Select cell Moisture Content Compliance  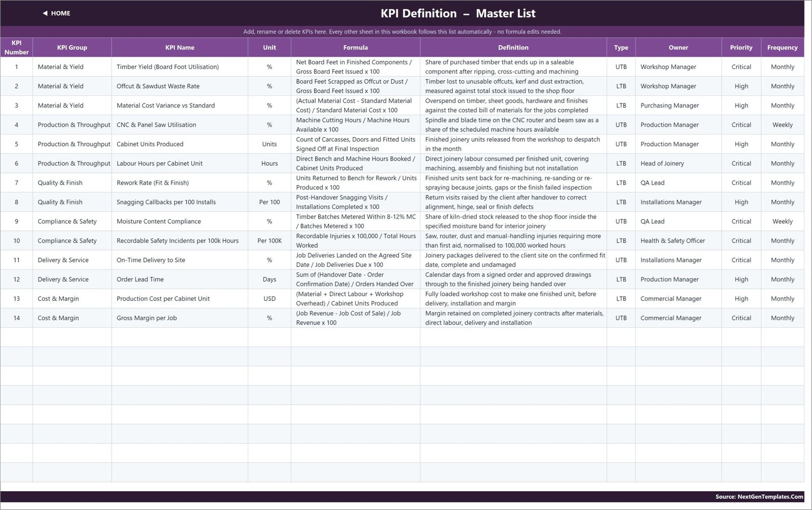(180, 221)
